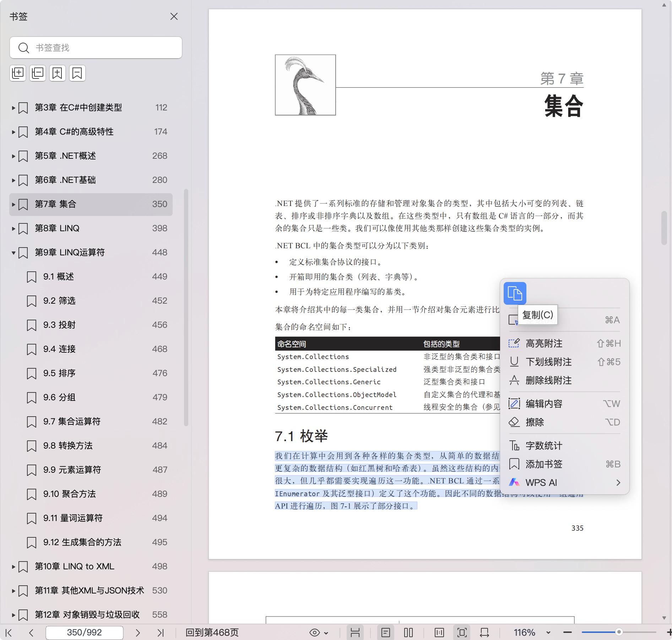Click 回到第468页 to return

(212, 633)
